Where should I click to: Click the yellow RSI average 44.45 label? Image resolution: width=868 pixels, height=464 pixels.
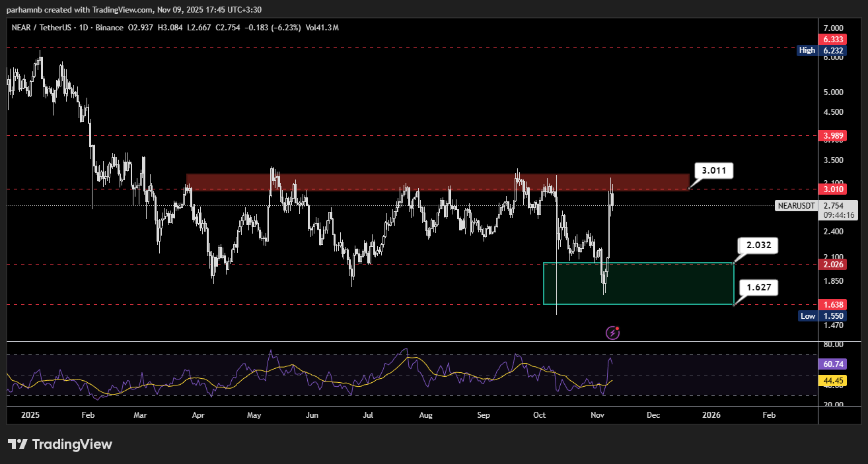[x=830, y=381]
